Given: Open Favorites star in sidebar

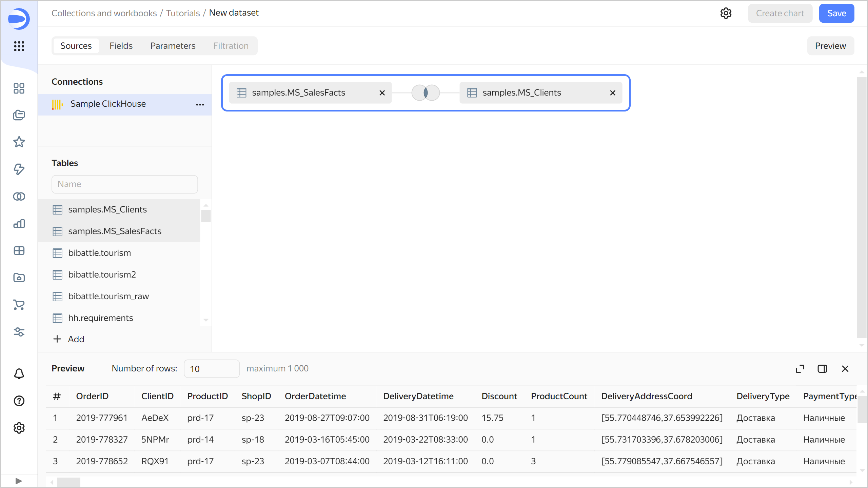Looking at the screenshot, I should (x=19, y=142).
